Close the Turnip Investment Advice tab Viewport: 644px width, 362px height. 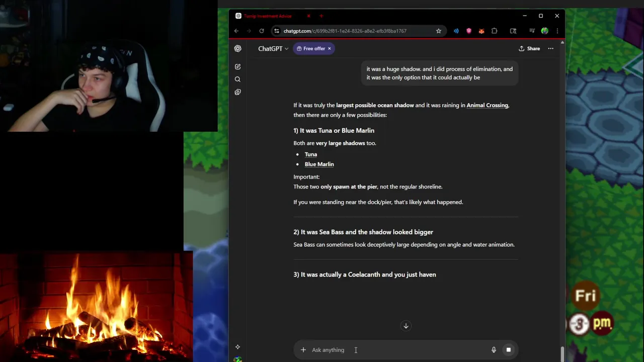click(308, 16)
